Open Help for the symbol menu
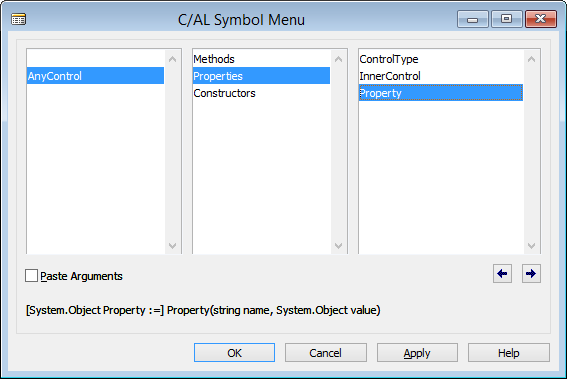 (x=509, y=353)
